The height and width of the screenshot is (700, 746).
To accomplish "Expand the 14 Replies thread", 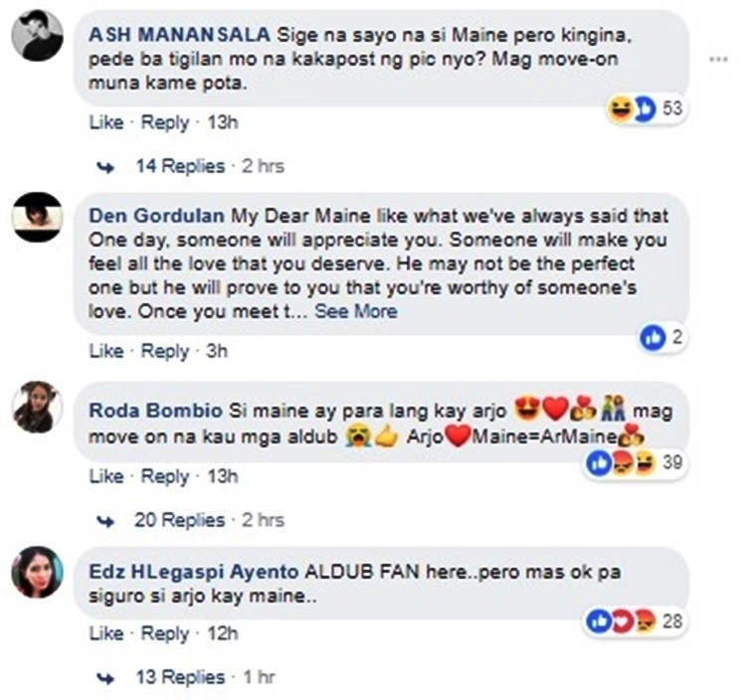I will (179, 167).
